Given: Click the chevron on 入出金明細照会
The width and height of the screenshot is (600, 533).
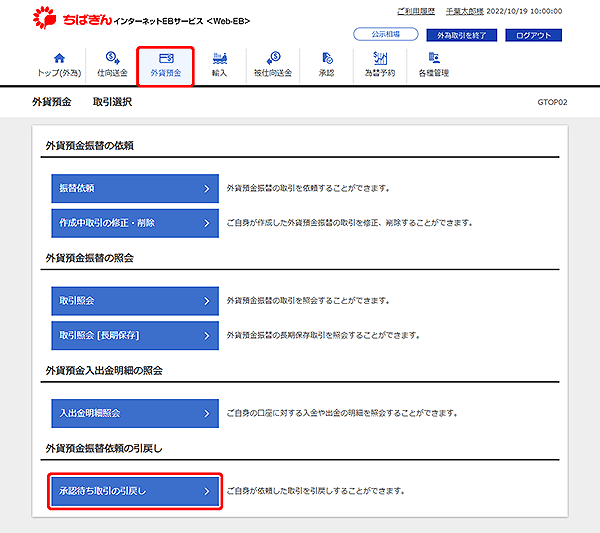Looking at the screenshot, I should tap(207, 413).
